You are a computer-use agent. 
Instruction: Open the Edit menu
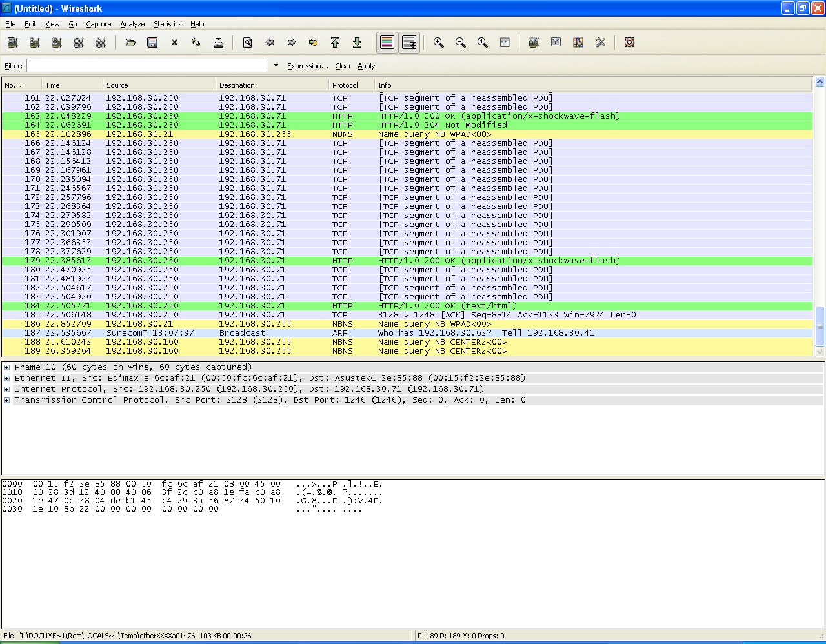[x=30, y=24]
